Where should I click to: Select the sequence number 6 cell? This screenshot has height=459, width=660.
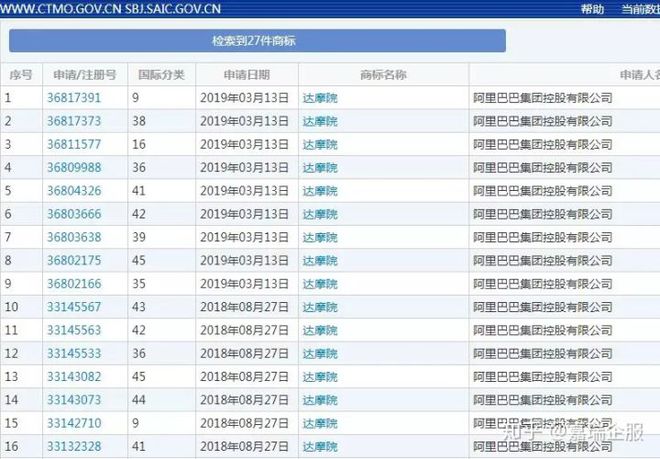click(21, 213)
